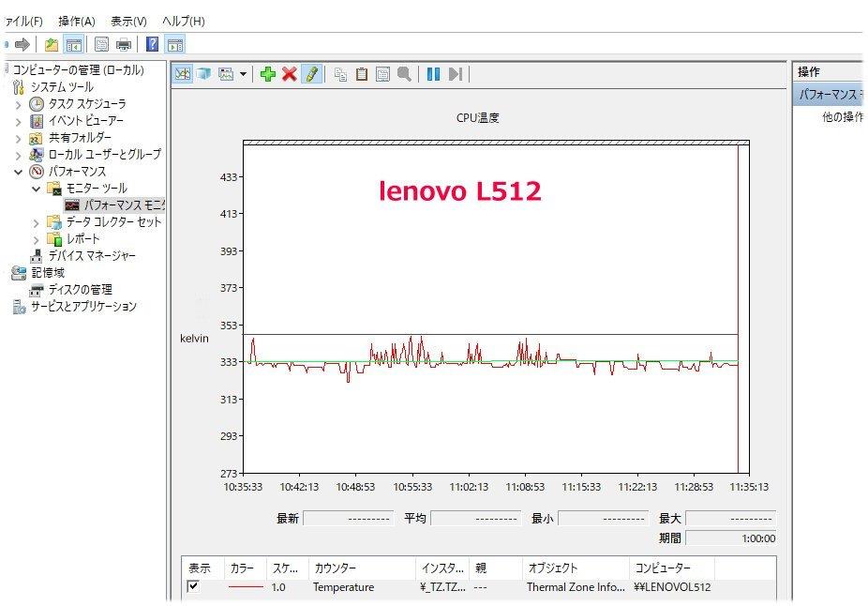The width and height of the screenshot is (868, 606).
Task: Expand タスク スケジューラ node chevron
Action: pyautogui.click(x=18, y=105)
